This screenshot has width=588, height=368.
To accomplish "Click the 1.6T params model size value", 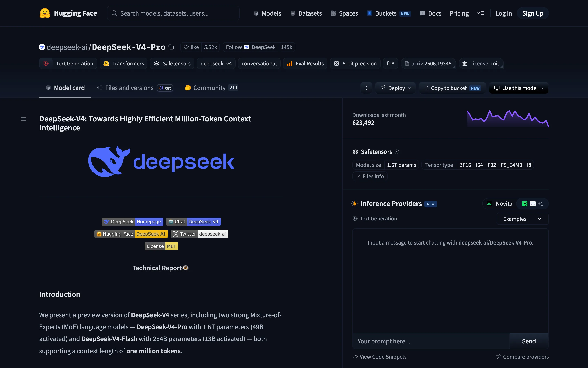I will 401,165.
